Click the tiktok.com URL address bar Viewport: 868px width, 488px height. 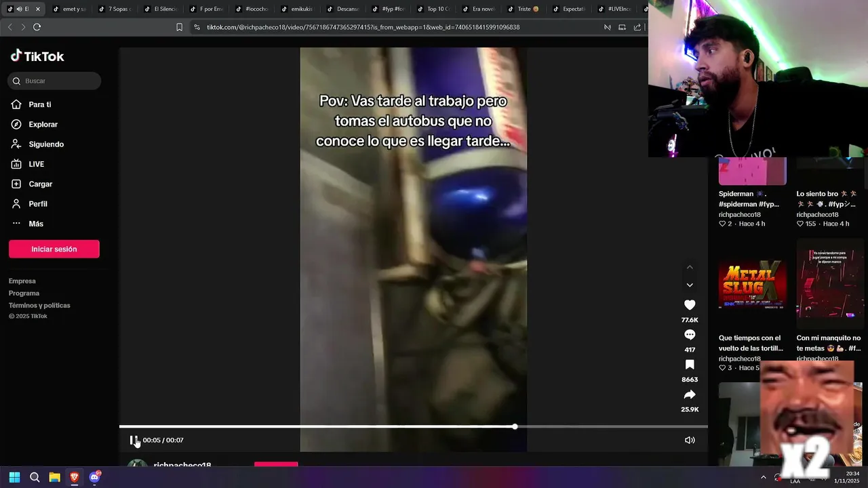click(363, 27)
